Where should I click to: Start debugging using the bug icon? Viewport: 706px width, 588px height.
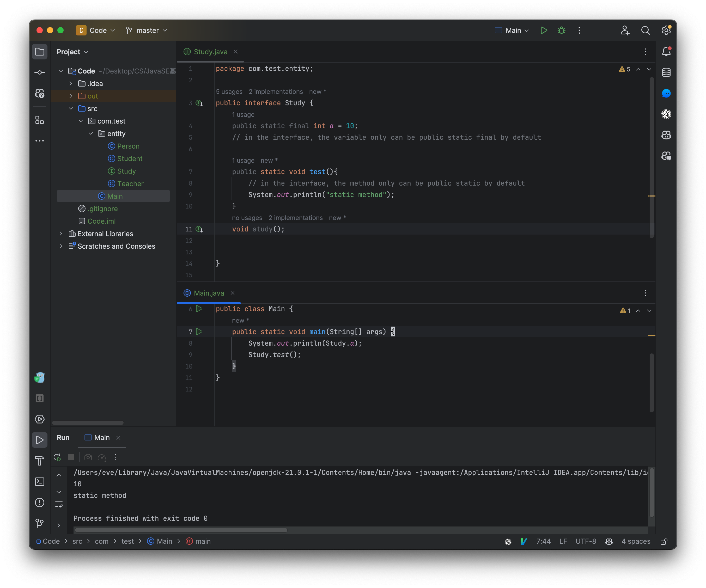point(562,30)
